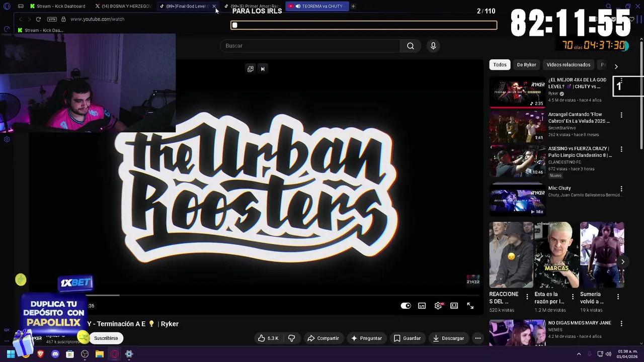Open a new browser tab

353,6
